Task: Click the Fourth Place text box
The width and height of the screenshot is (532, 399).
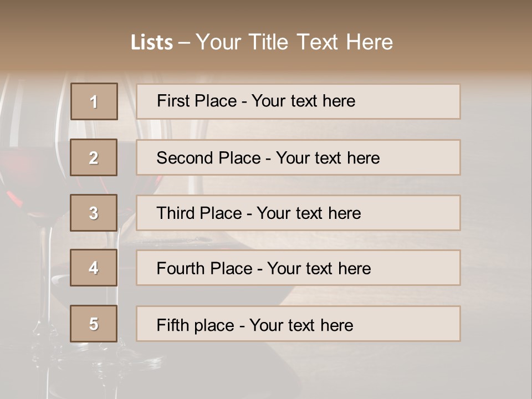Action: click(298, 268)
